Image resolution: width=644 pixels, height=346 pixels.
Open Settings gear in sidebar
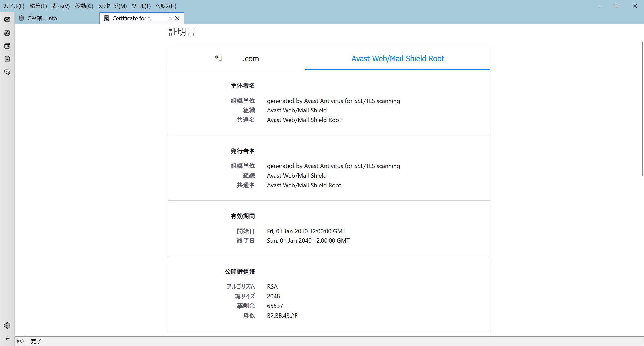point(7,325)
